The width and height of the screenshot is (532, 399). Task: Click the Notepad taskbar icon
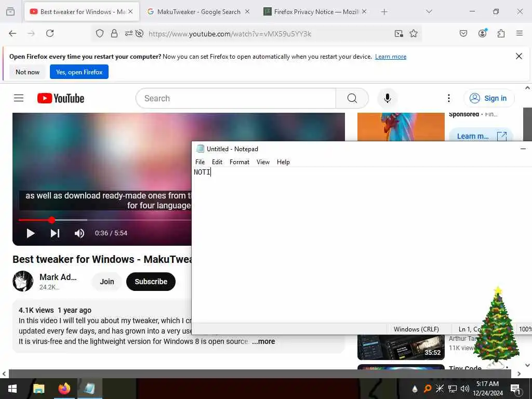89,389
